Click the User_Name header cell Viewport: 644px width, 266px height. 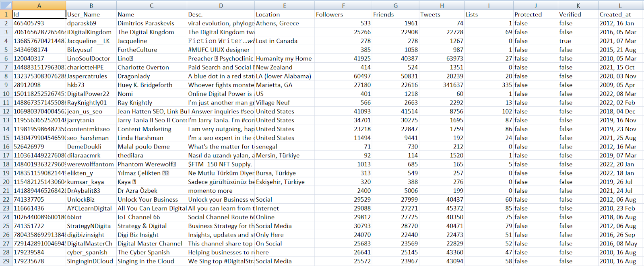click(91, 14)
